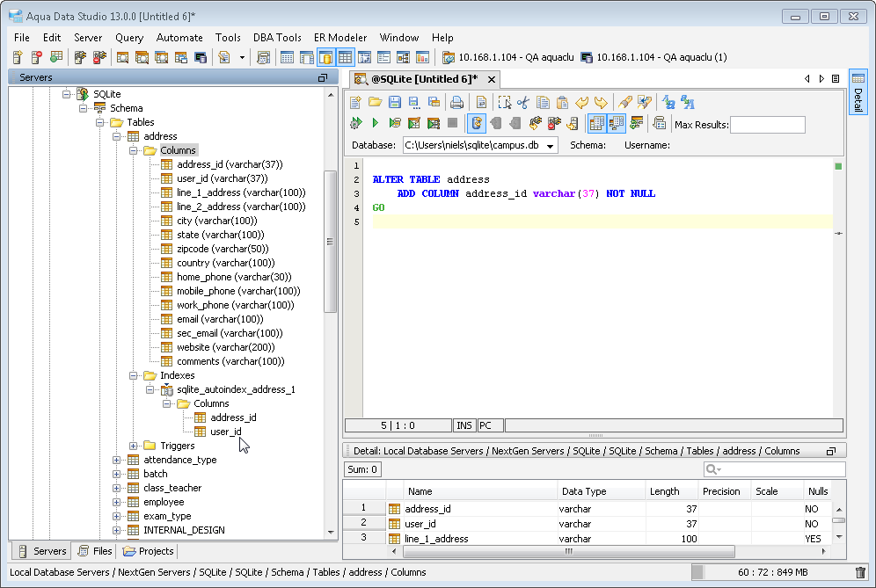Click the trash can icon in status bar
Viewport: 876px width, 588px height.
click(x=860, y=572)
